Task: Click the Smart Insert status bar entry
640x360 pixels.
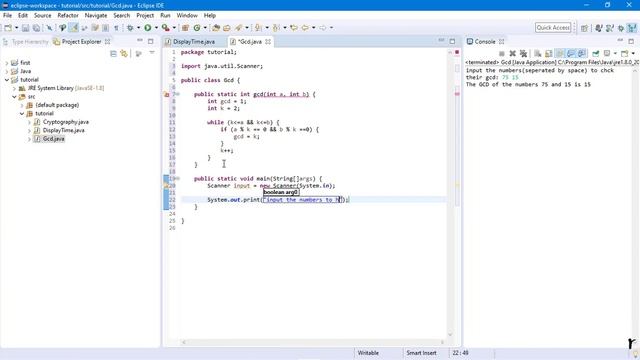Action: tap(421, 353)
